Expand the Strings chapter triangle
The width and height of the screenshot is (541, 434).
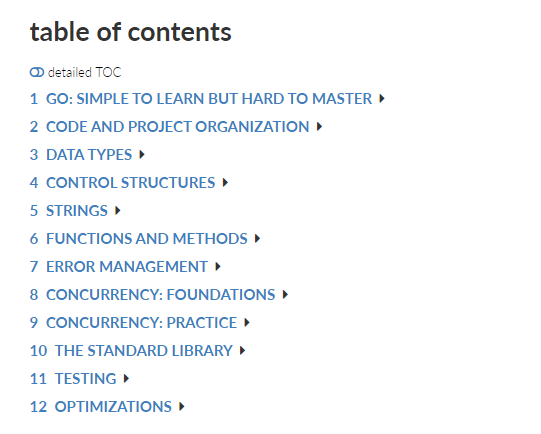[117, 210]
